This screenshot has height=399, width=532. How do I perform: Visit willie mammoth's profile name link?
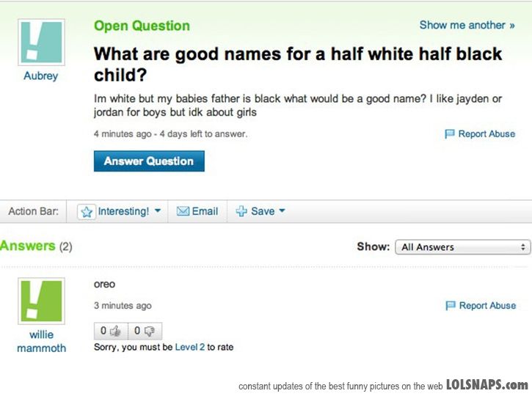click(x=41, y=341)
